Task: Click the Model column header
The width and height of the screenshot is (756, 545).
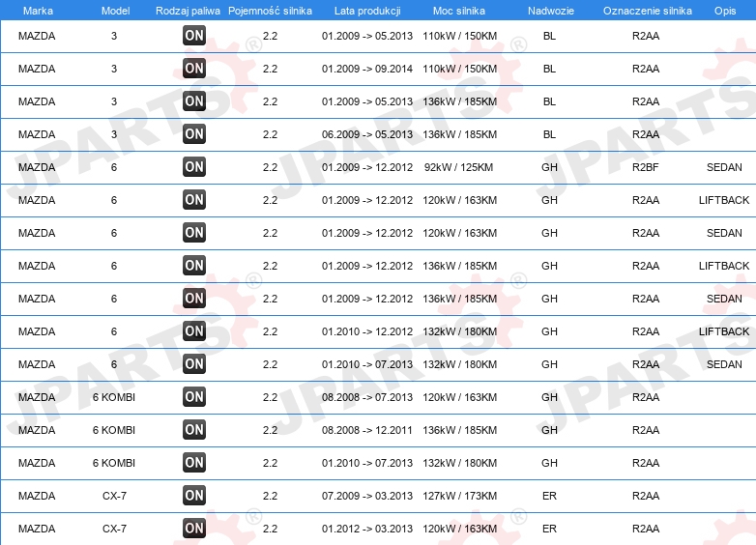Action: 115,11
